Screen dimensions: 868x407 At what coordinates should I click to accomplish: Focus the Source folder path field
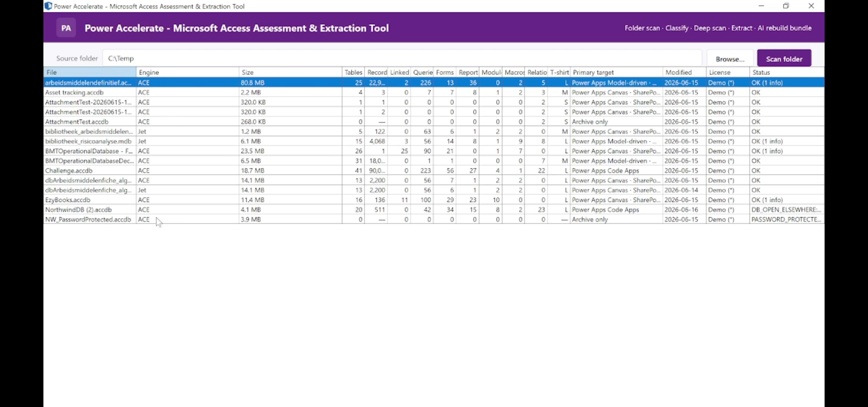point(402,58)
